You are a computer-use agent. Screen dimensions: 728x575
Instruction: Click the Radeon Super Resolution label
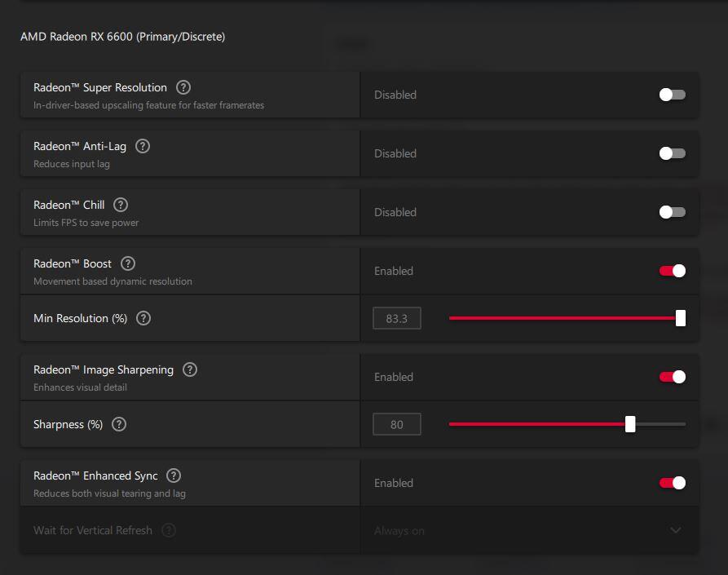click(x=99, y=87)
